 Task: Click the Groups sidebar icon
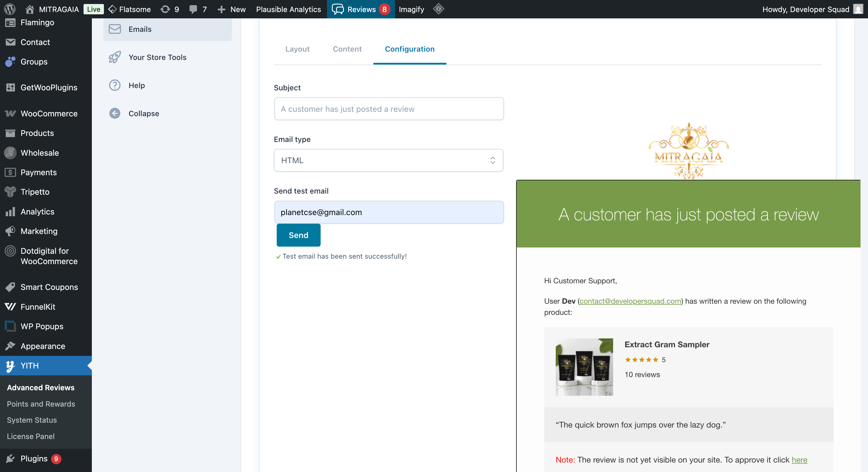point(10,62)
